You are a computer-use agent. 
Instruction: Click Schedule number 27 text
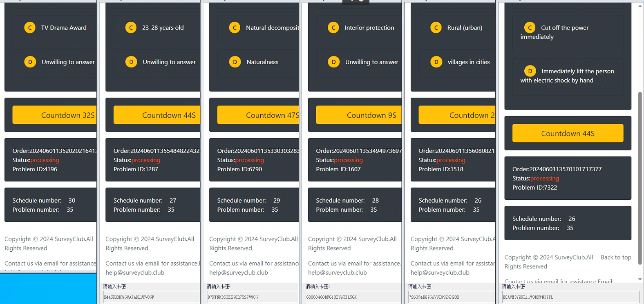pyautogui.click(x=145, y=200)
